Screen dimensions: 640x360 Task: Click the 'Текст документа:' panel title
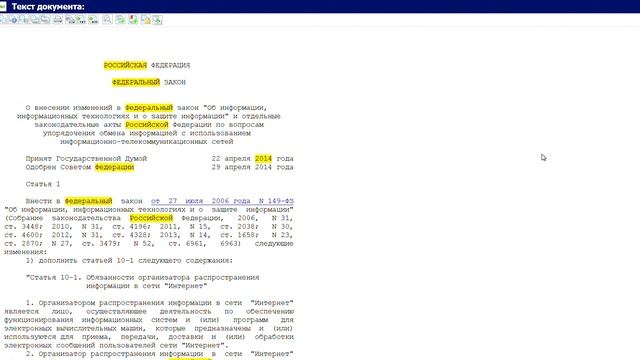[48, 7]
